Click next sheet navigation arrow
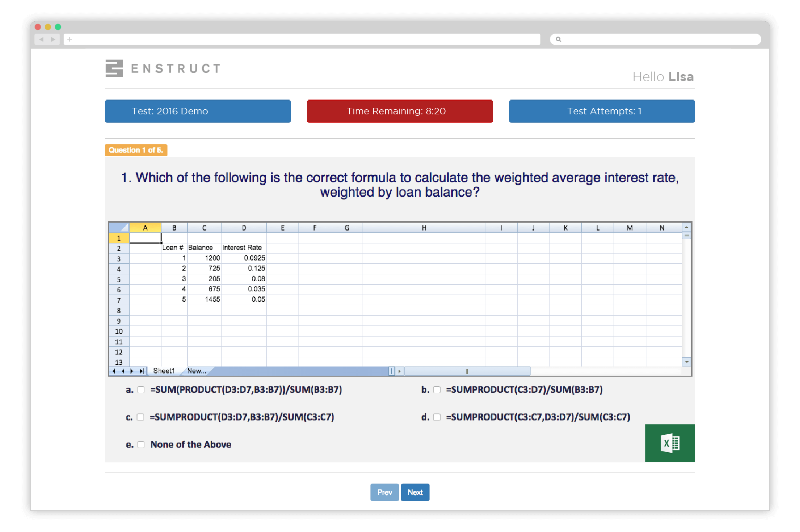Screen dimensions: 800x532 coord(132,371)
